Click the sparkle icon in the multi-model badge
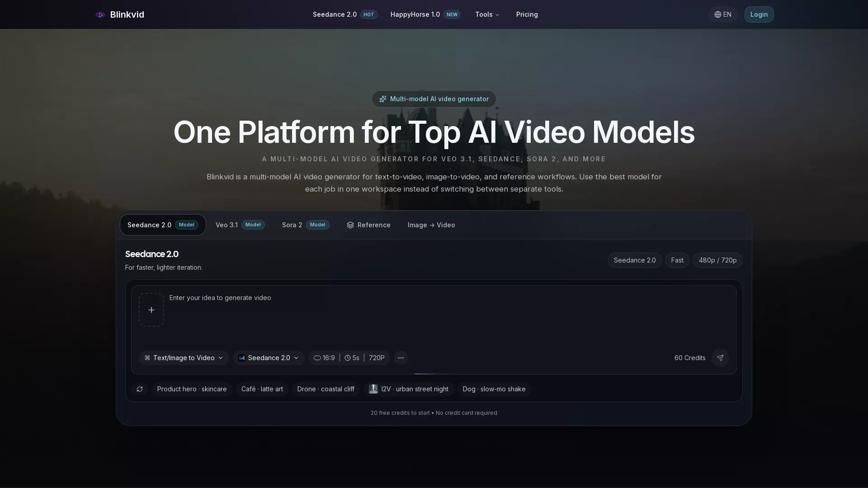Screen dimensions: 868x488 (383, 99)
